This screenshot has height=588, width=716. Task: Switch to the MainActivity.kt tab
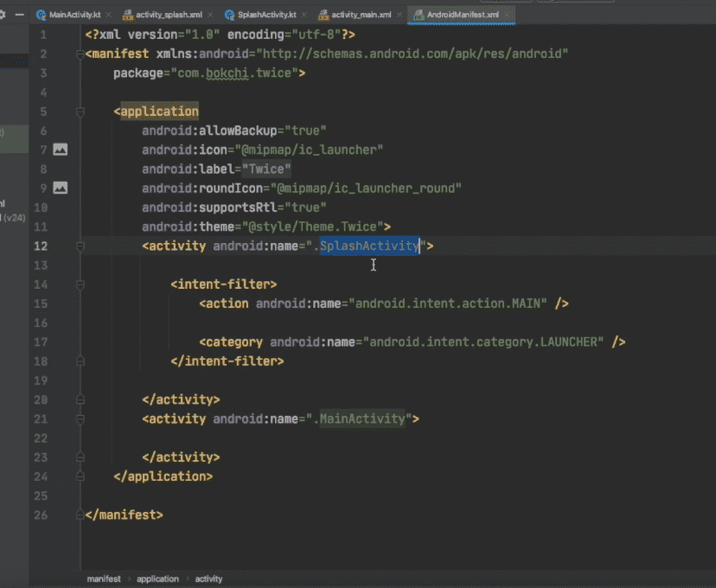[x=74, y=16]
